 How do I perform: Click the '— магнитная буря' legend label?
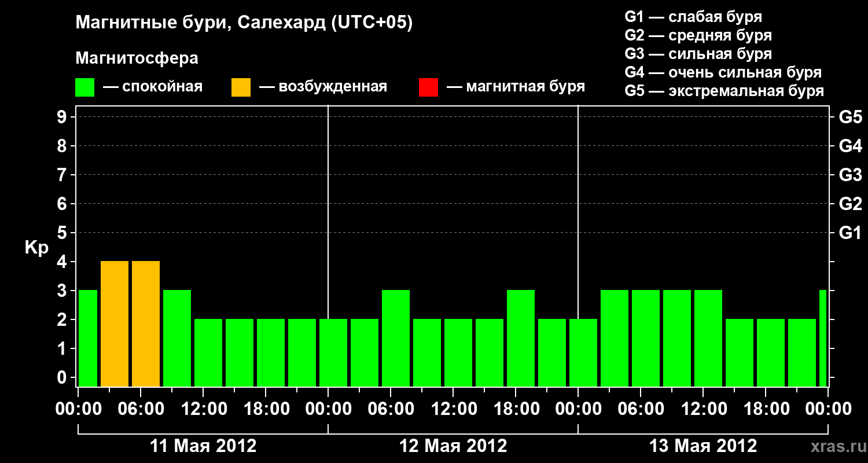tap(516, 87)
